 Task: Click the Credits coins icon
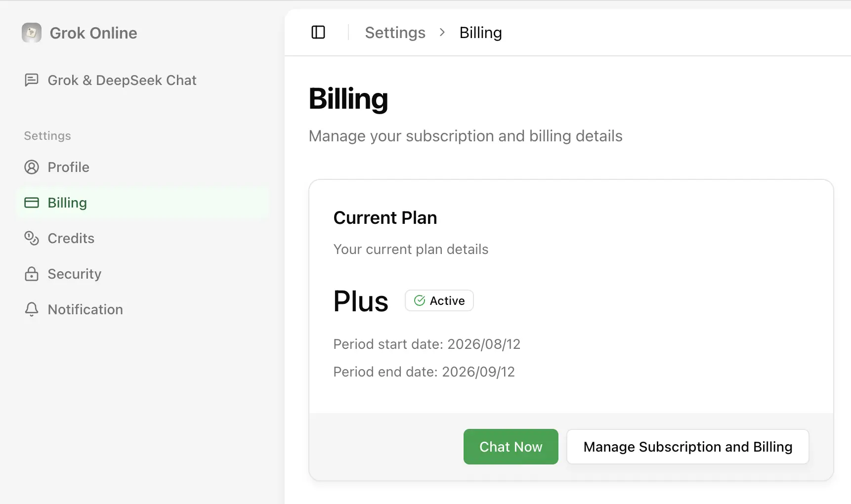tap(32, 238)
